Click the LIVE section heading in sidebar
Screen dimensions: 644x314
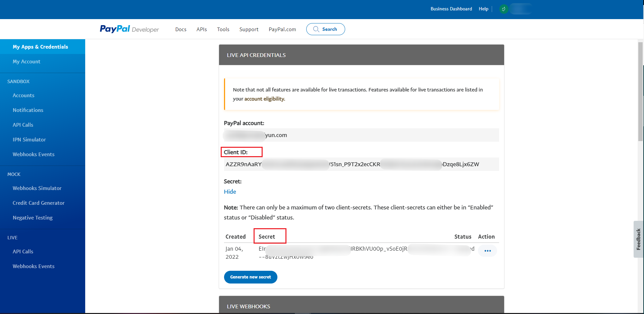12,238
